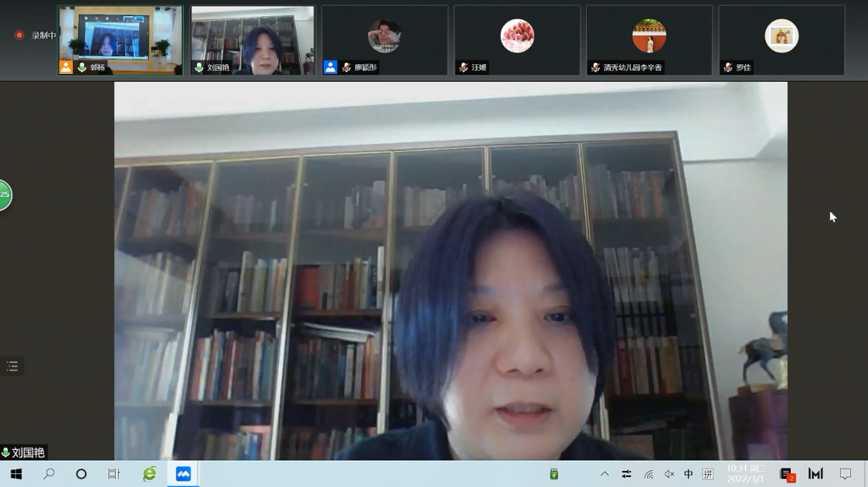Select 刘国艳's video thumbnail in strip
Screen dimensions: 868x487
[x=252, y=40]
